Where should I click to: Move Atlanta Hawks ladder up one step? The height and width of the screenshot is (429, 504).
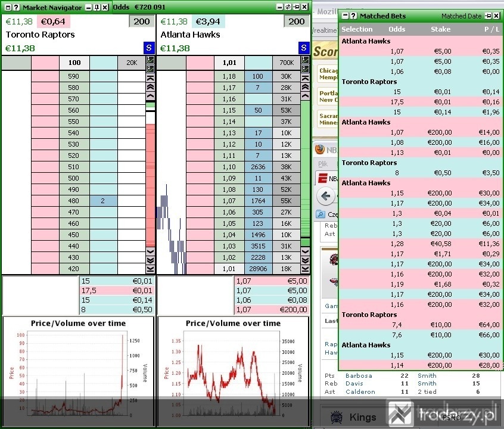click(306, 95)
